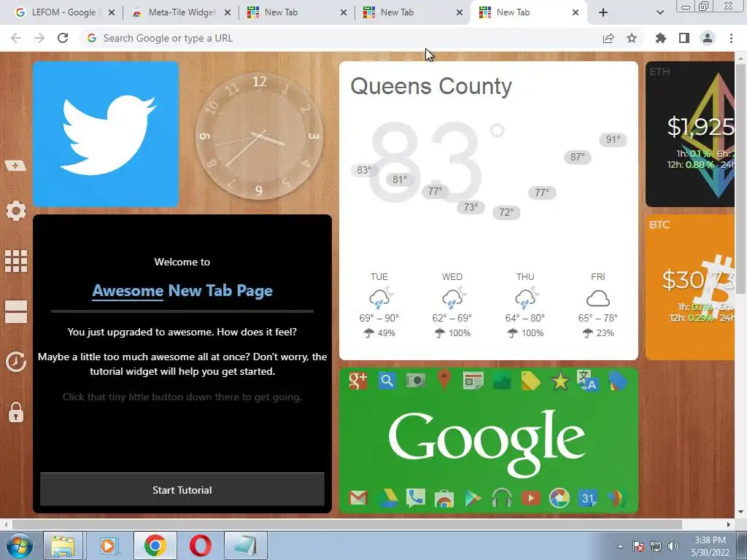Bookmark this tab with the star icon
This screenshot has width=747, height=560.
632,38
